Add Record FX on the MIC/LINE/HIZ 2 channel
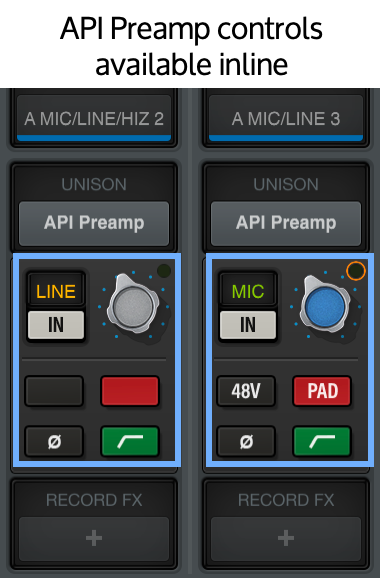Screen dimensions: 380x578 click(x=94, y=538)
